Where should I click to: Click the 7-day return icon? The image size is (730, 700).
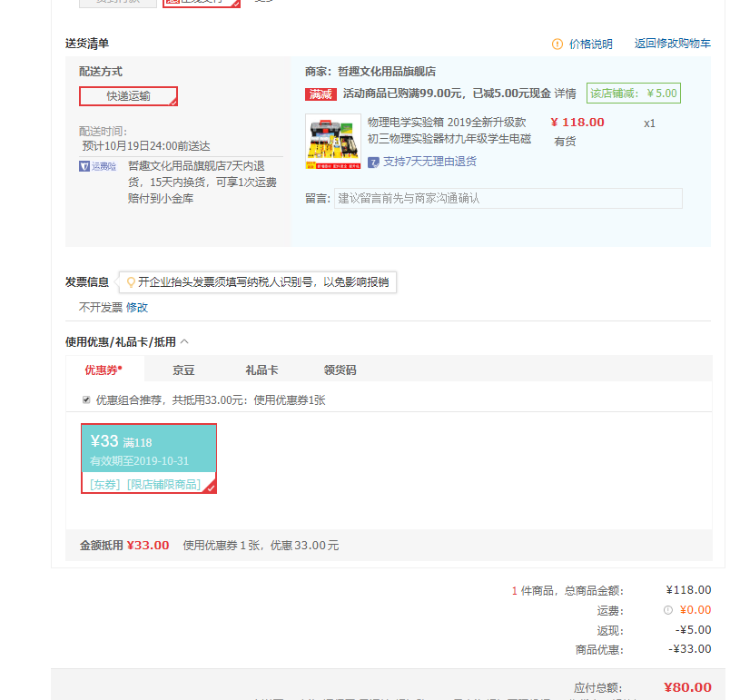click(x=373, y=163)
